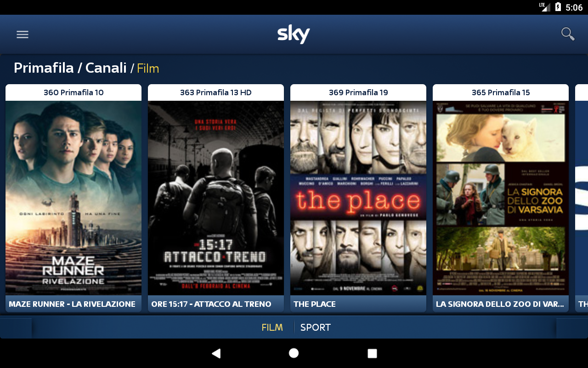Open the Maze Runner Rivelazione poster

pos(73,198)
